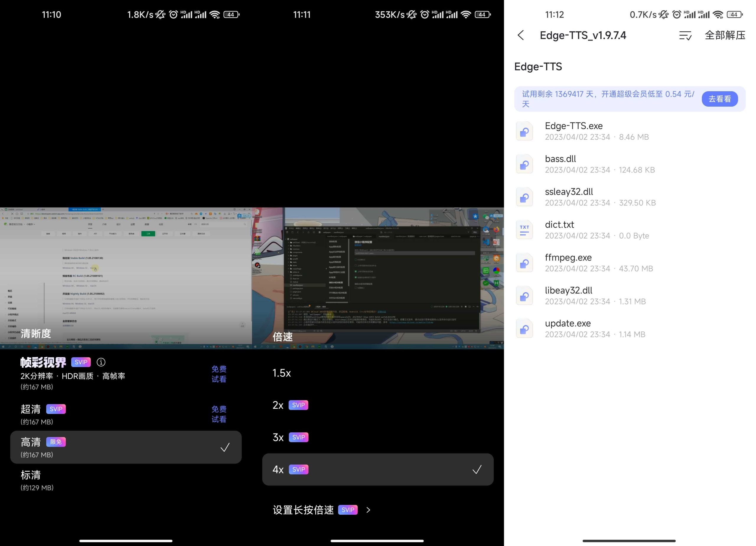Tap the 11:10 clock in status bar
This screenshot has width=756, height=546.
click(x=51, y=15)
